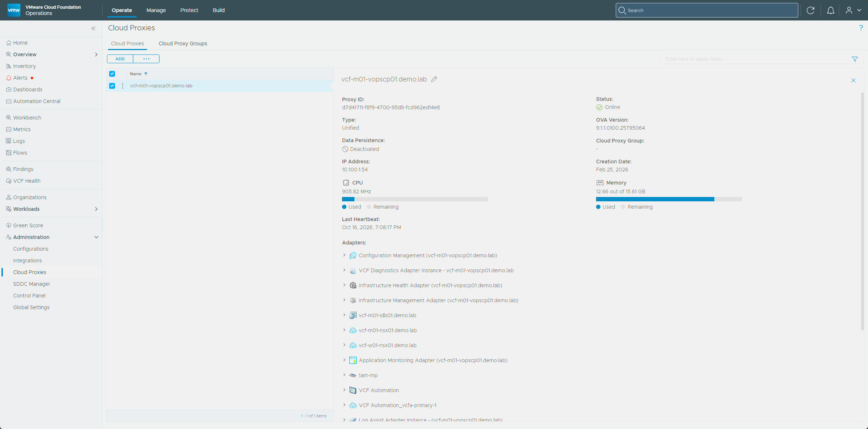Click the tam-mp adapter icon
The height and width of the screenshot is (429, 868).
[353, 375]
